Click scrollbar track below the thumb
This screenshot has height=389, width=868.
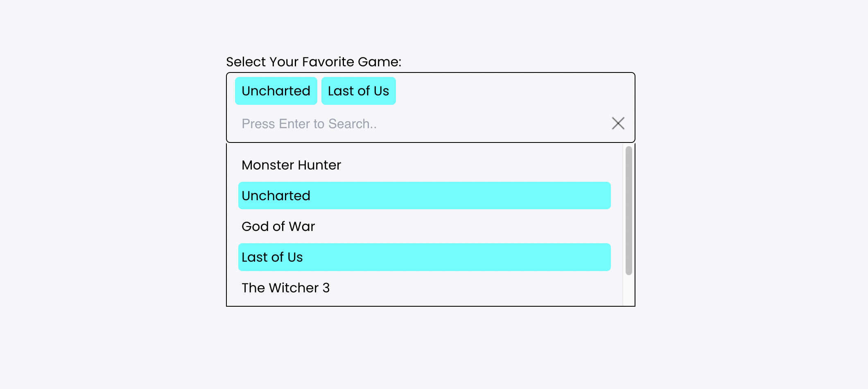[x=628, y=291]
